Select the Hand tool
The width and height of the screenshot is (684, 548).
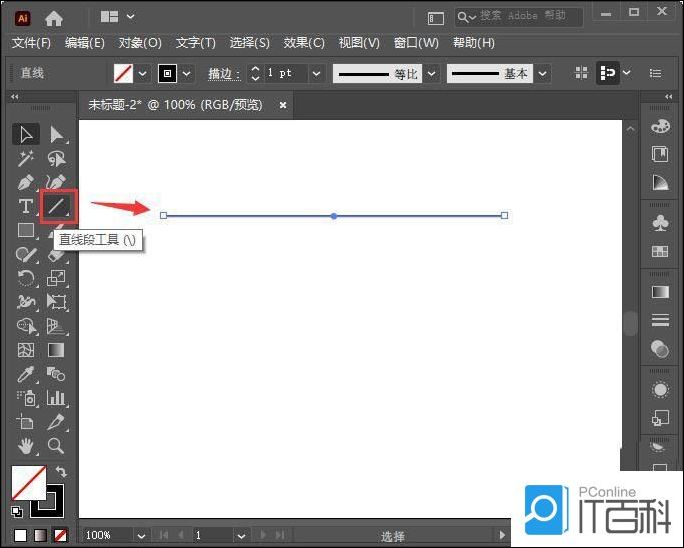[x=26, y=446]
